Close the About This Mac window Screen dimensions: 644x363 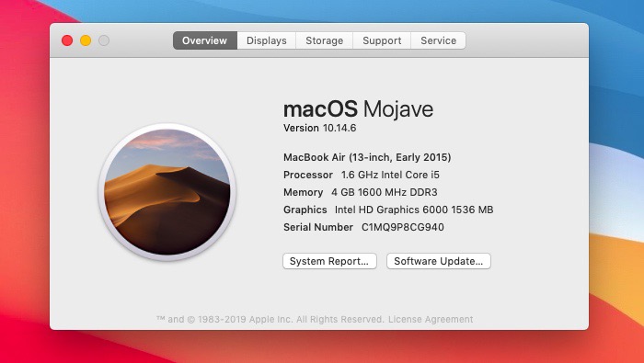point(67,40)
